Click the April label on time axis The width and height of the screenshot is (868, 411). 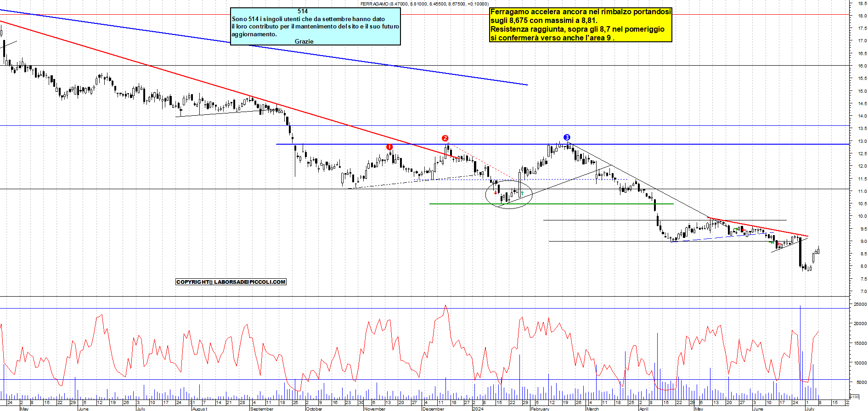coord(644,409)
